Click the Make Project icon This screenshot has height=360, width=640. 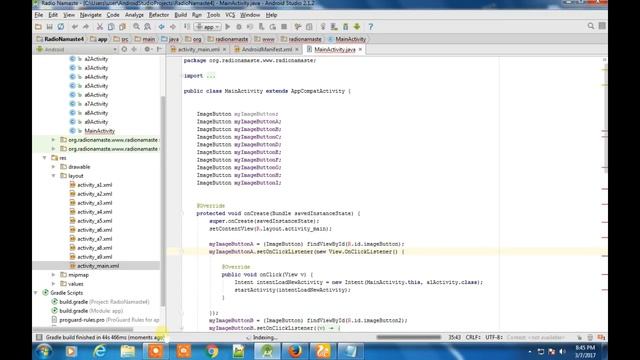tap(187, 27)
